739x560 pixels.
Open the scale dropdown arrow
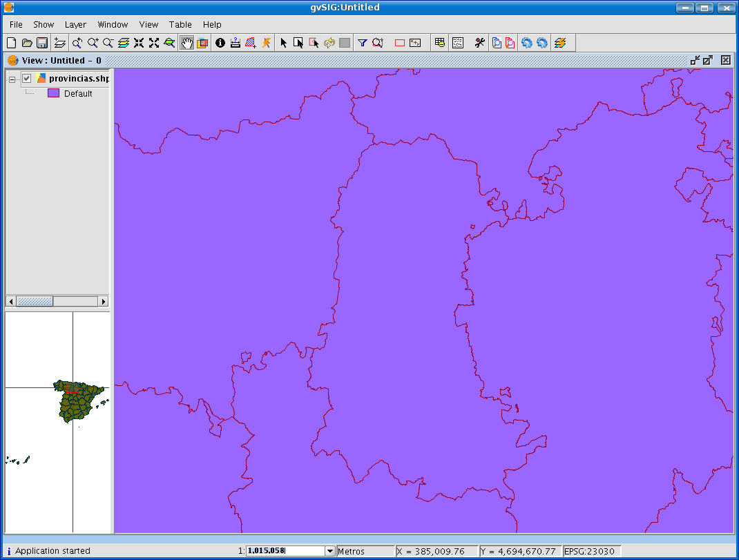coord(330,550)
